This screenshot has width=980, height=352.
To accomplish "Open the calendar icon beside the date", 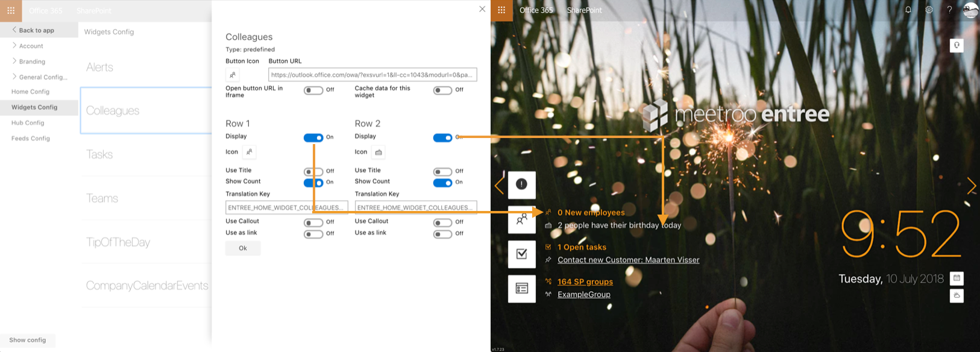I will (956, 278).
